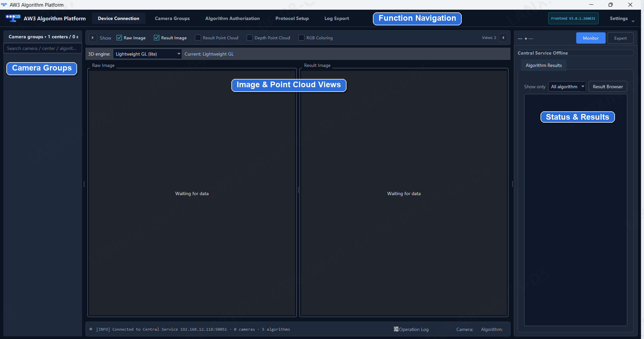Viewport: 644px width, 339px height.
Task: Switch to the Device Connection tab
Action: (119, 18)
